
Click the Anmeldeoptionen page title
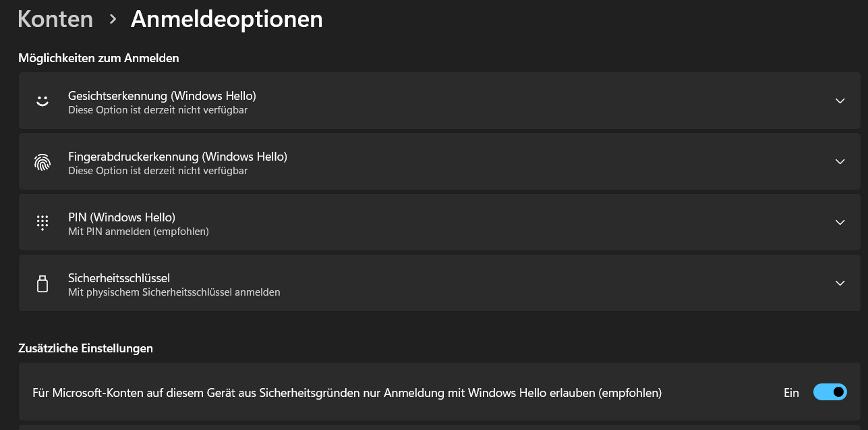click(227, 19)
